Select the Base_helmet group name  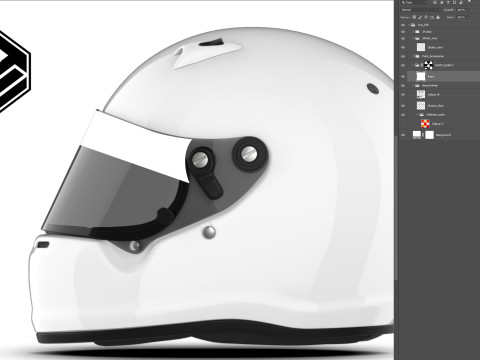430,85
